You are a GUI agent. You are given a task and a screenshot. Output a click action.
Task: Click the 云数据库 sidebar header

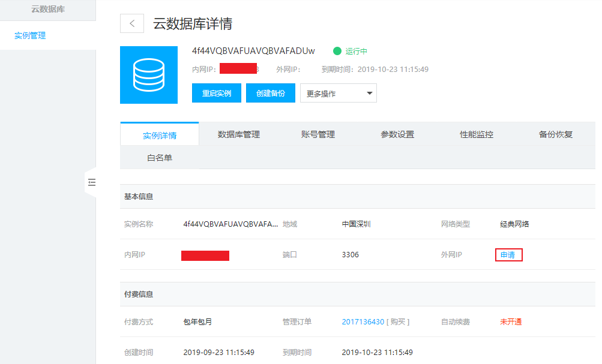(47, 10)
